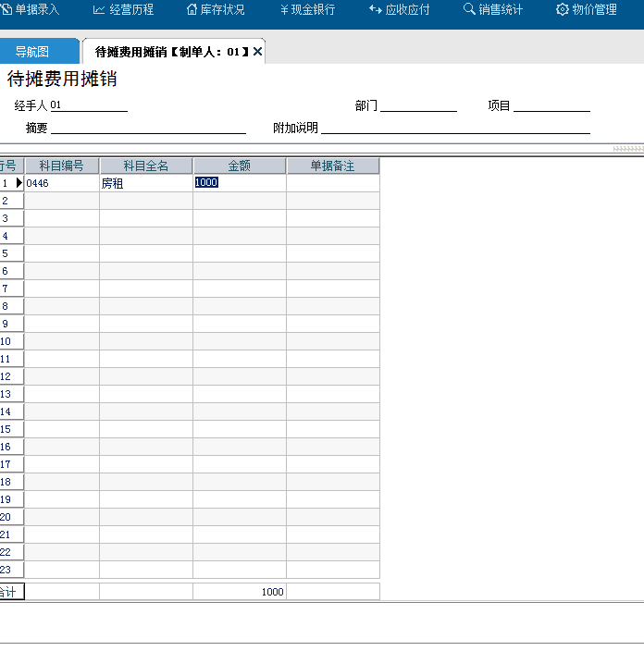
Task: Click the 科目编号 column header
Action: [62, 166]
